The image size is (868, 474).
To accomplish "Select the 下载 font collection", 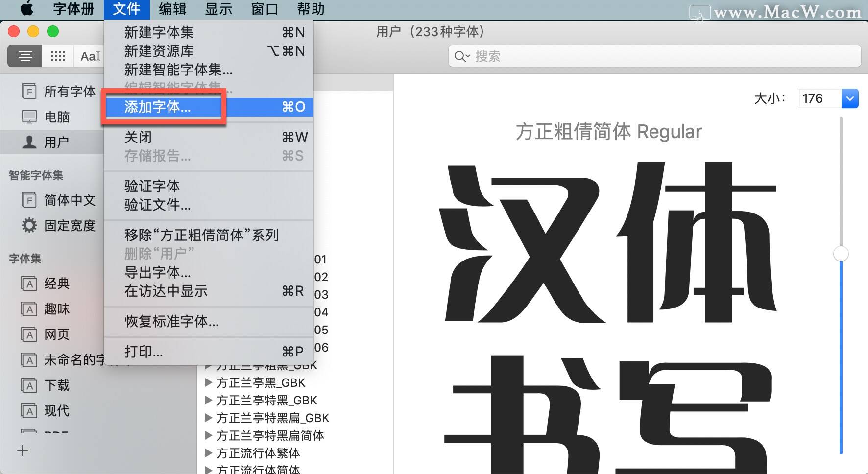I will click(46, 385).
